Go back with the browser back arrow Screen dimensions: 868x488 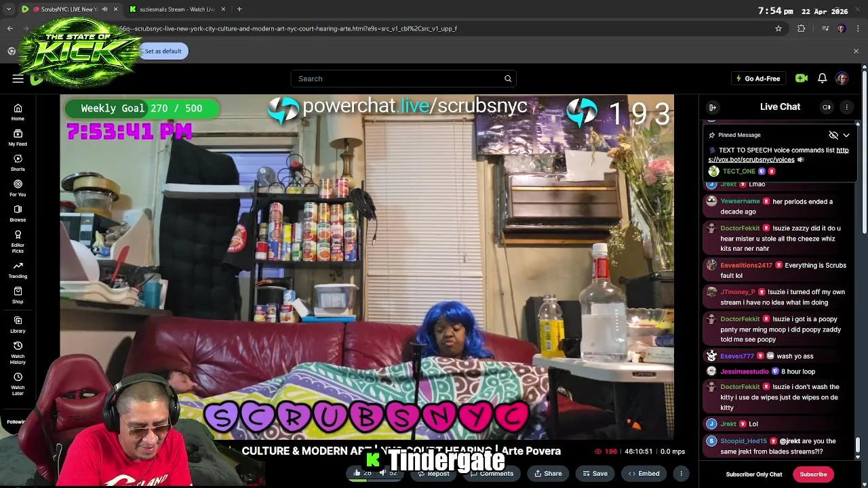10,28
